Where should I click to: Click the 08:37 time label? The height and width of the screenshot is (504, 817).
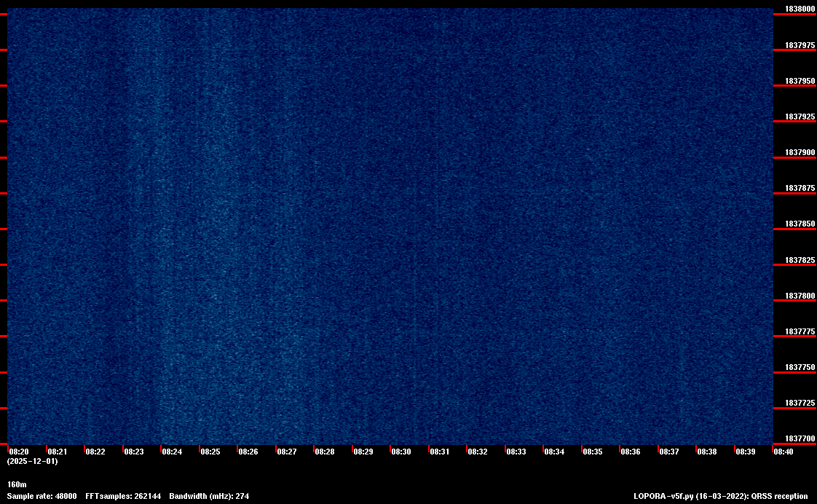click(669, 452)
